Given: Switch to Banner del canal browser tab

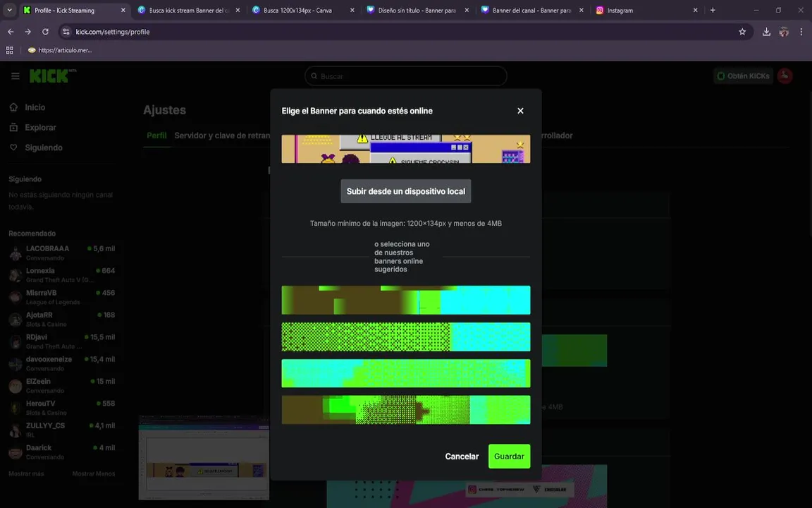Looking at the screenshot, I should (x=532, y=10).
